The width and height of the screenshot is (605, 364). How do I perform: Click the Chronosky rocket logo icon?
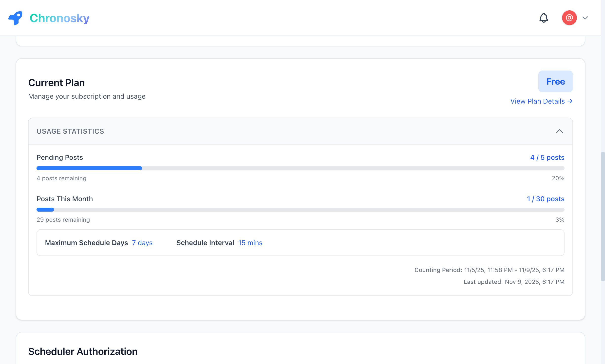(x=15, y=18)
